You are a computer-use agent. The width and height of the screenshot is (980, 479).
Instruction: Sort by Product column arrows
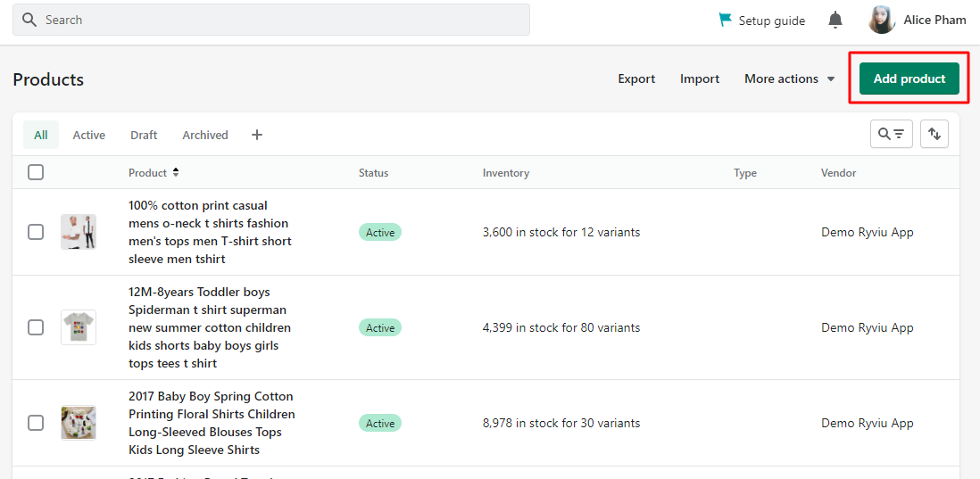tap(176, 173)
